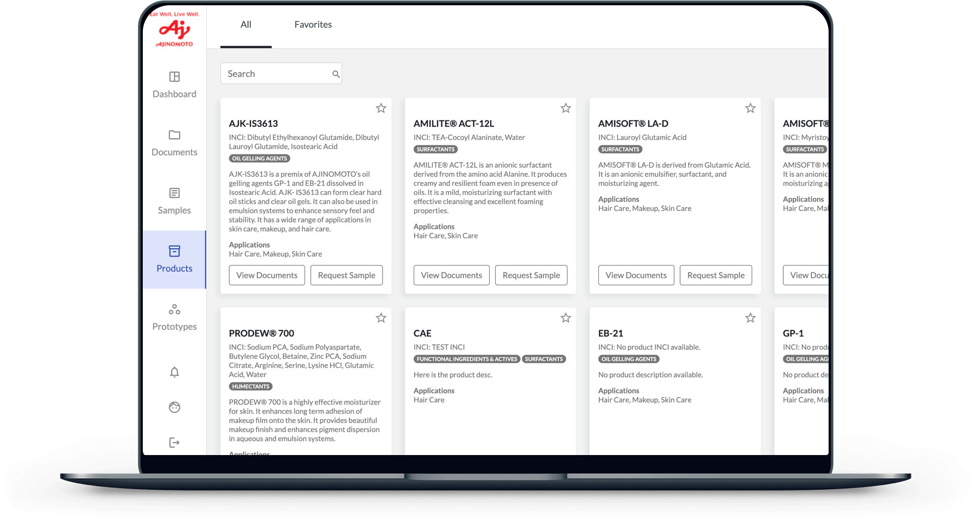The height and width of the screenshot is (521, 980).
Task: Click the Surfactants tag on AMILITE ACT-12L
Action: point(436,150)
